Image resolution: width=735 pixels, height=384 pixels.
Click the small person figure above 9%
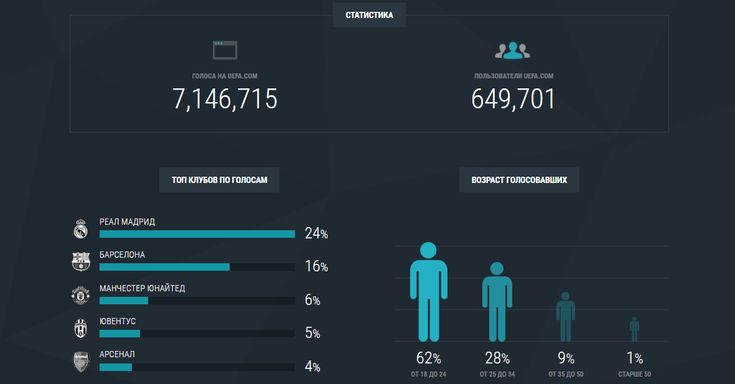tap(565, 317)
